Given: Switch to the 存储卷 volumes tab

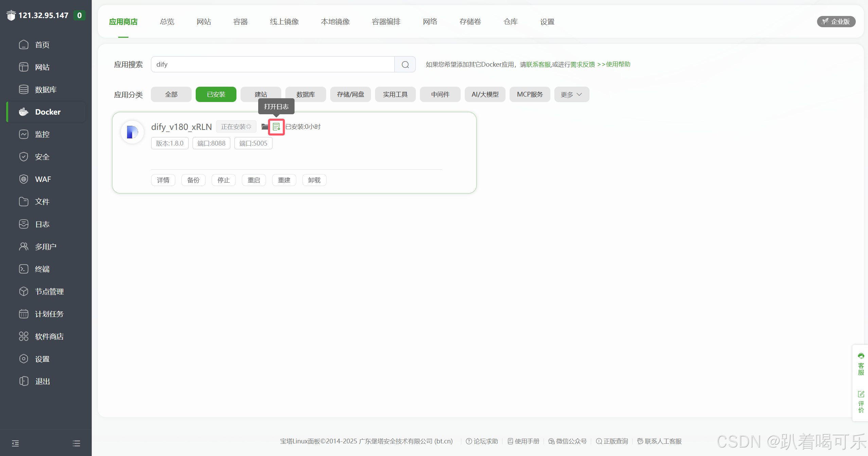Looking at the screenshot, I should point(471,22).
